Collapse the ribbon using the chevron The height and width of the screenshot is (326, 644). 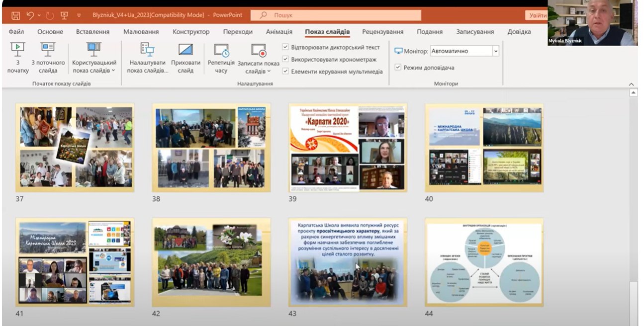click(632, 84)
